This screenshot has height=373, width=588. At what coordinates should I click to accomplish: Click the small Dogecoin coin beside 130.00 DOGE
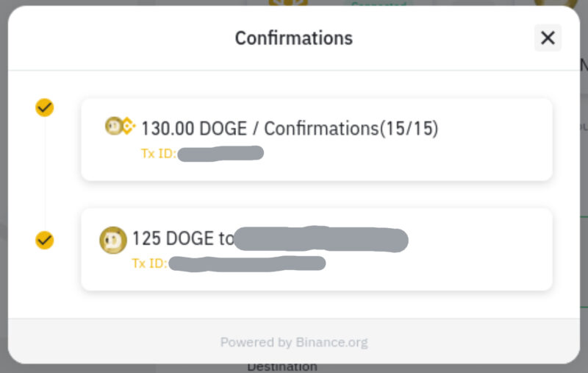[114, 126]
